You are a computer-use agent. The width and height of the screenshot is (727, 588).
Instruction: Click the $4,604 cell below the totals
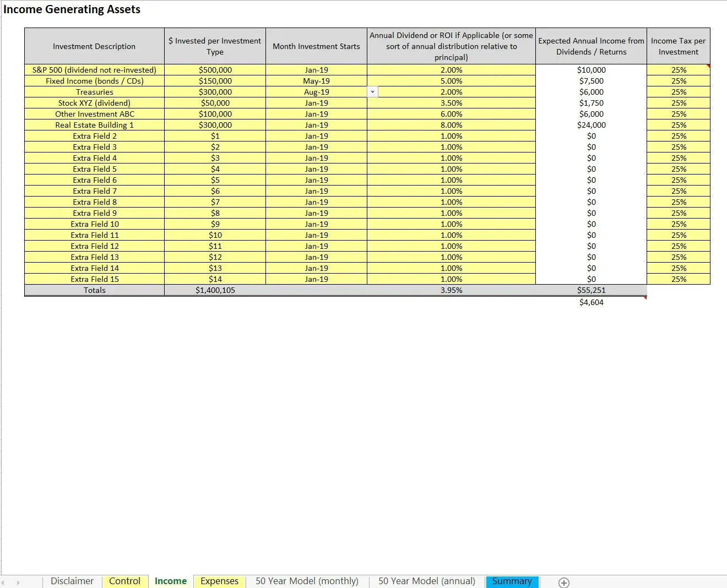(x=591, y=302)
